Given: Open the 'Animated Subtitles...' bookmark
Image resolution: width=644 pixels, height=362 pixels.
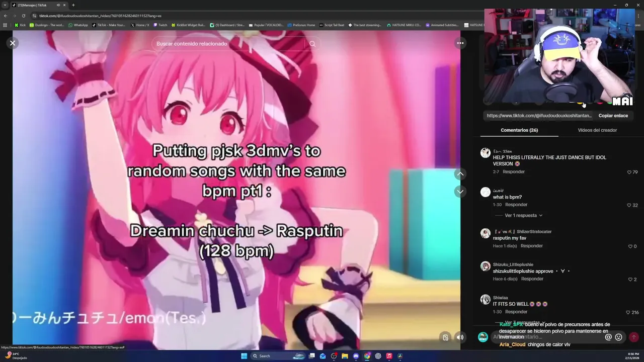Looking at the screenshot, I should 442,25.
